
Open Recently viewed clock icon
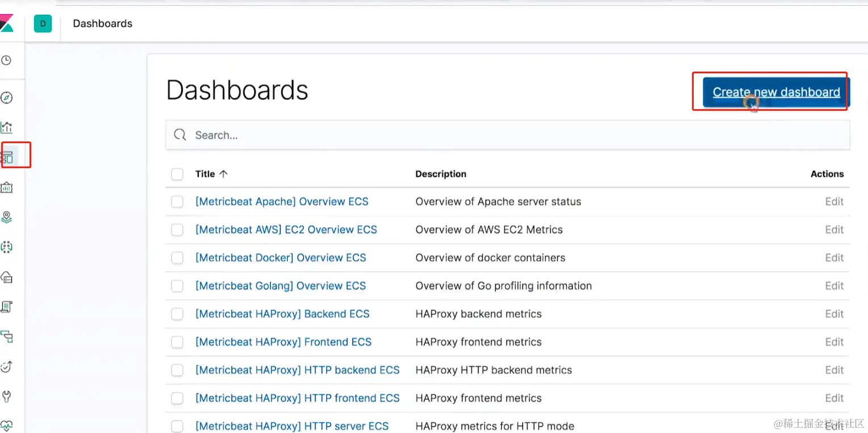6,60
